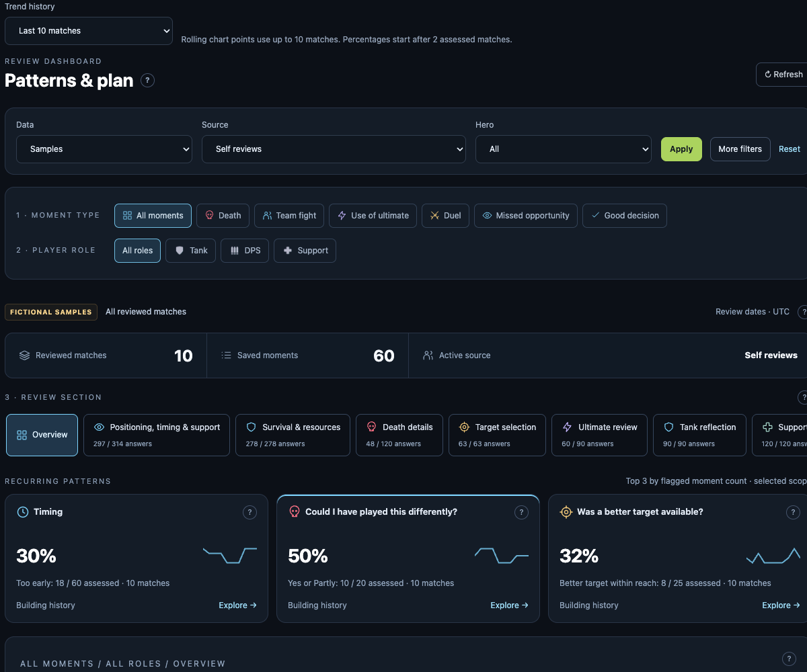Filter moments by Death
807x672 pixels.
pyautogui.click(x=223, y=216)
